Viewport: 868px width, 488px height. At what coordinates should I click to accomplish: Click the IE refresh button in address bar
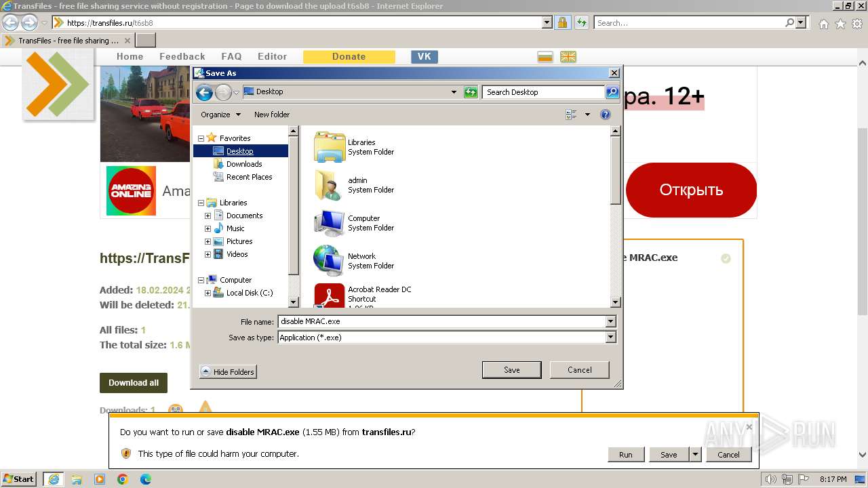[581, 23]
